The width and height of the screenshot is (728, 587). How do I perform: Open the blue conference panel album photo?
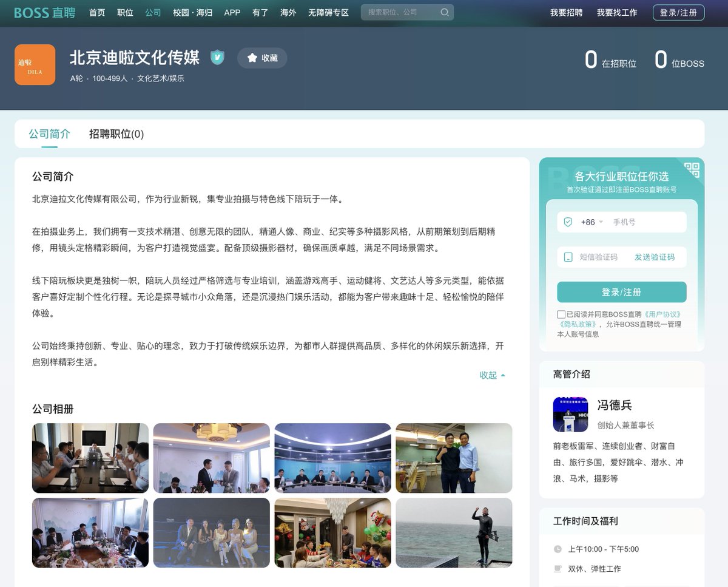pos(333,458)
